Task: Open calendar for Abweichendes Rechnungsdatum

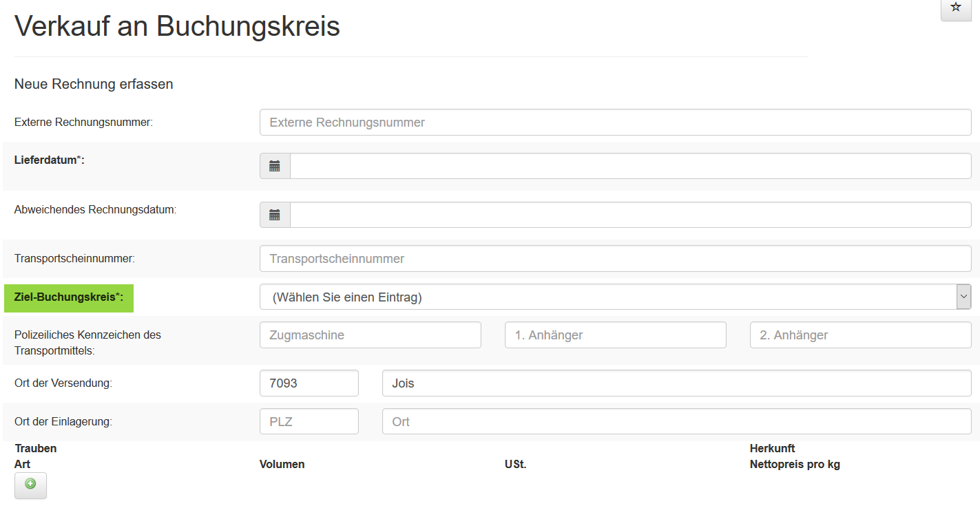Action: pyautogui.click(x=275, y=215)
